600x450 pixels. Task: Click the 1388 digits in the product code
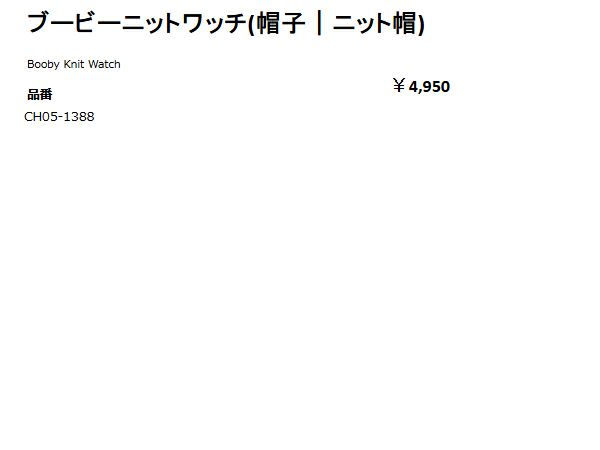(79, 117)
